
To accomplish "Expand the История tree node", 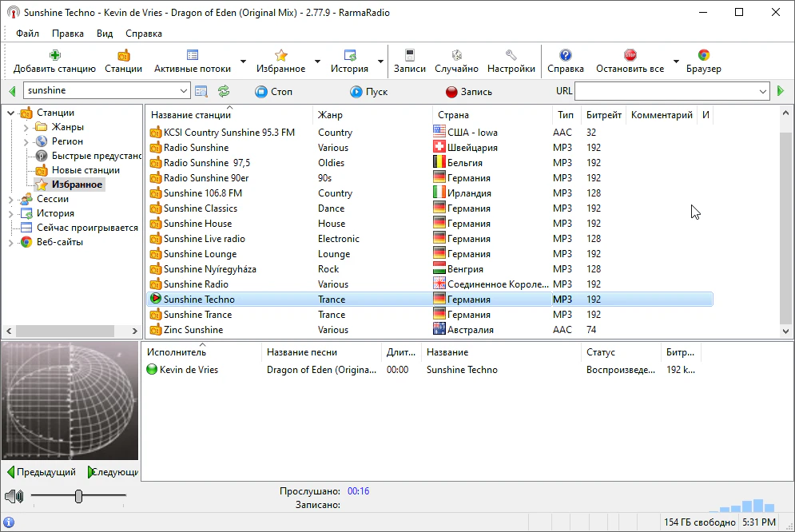I will 10,214.
